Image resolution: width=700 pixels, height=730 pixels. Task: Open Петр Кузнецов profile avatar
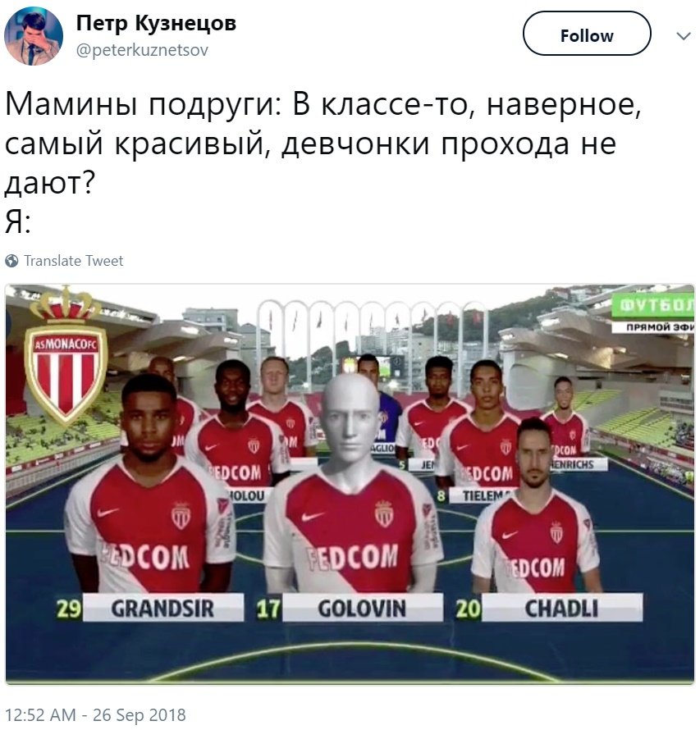(x=34, y=36)
